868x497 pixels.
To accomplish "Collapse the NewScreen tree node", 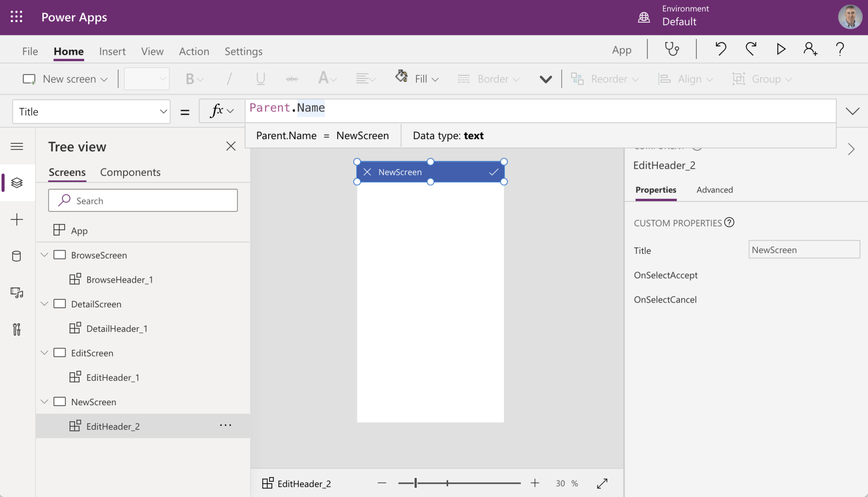I will tap(44, 402).
